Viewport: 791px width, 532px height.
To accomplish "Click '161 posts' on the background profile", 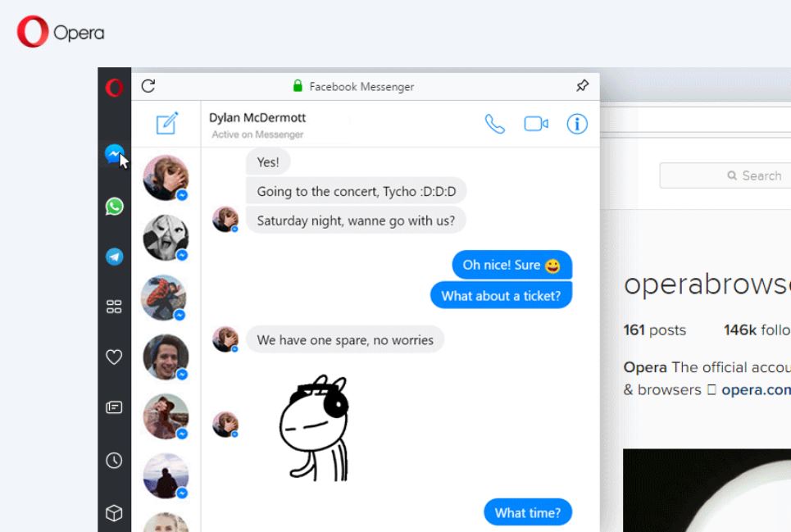I will 654,330.
